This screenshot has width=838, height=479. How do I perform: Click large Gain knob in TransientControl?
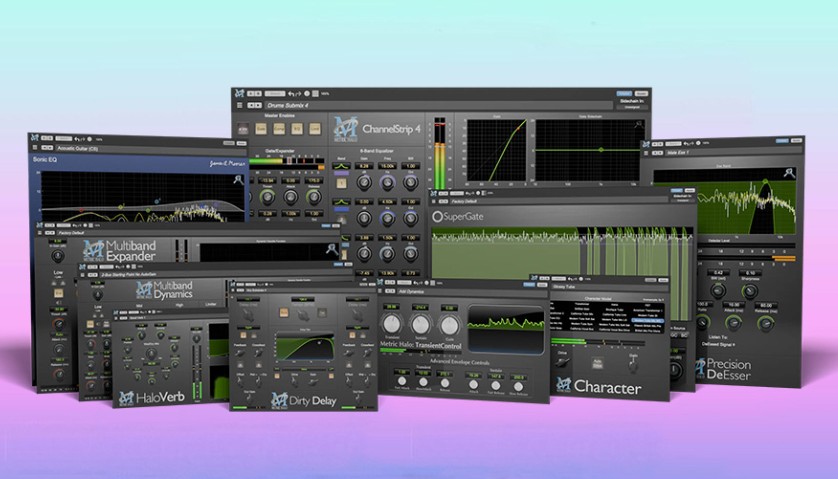[x=449, y=325]
